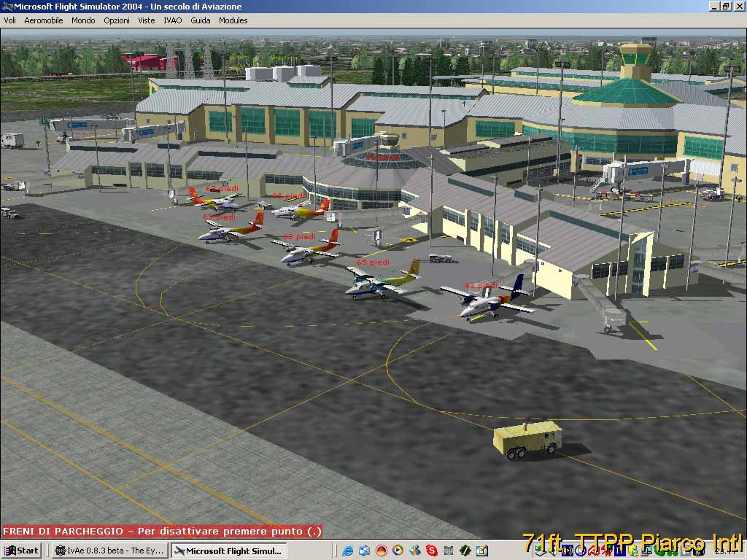Open the Mondo menu
The image size is (747, 560).
tap(83, 20)
